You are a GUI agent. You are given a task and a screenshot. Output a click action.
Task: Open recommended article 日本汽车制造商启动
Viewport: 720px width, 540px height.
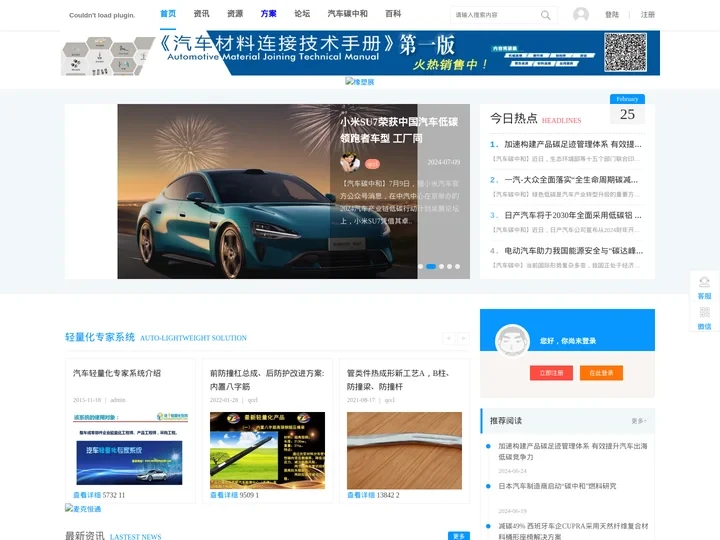pos(557,486)
